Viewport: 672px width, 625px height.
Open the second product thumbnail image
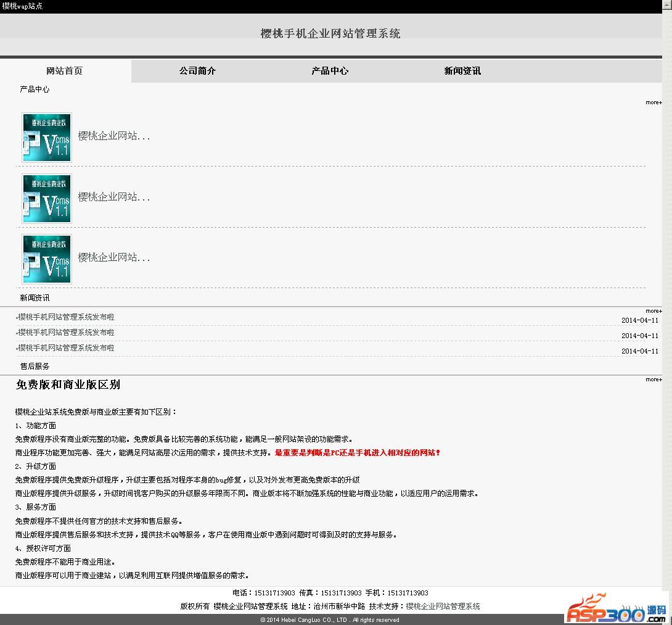point(47,199)
